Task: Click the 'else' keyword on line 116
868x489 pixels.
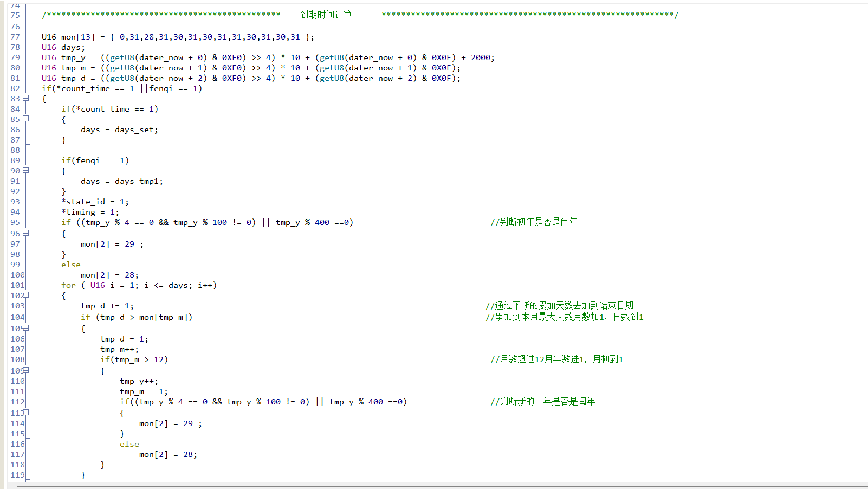Action: [129, 444]
